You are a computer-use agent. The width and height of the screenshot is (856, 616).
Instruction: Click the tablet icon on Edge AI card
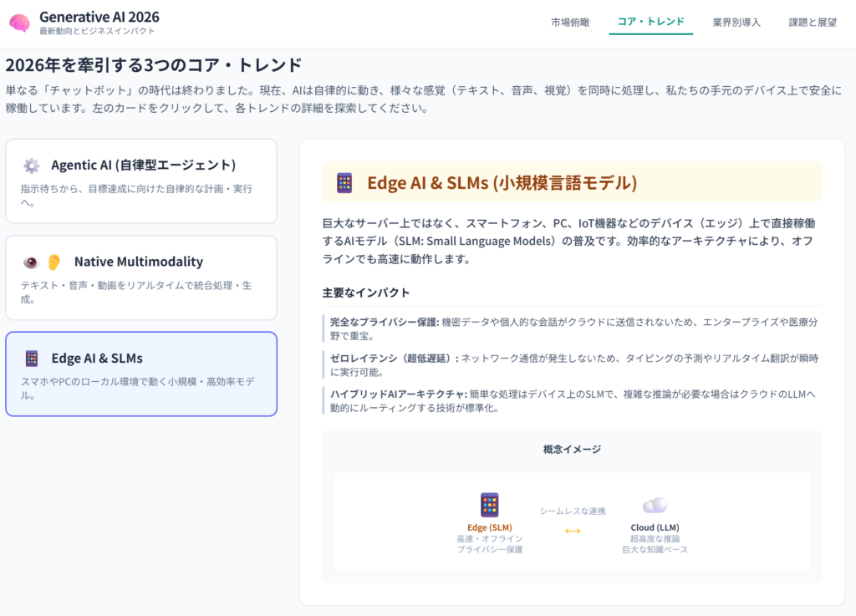click(x=31, y=359)
